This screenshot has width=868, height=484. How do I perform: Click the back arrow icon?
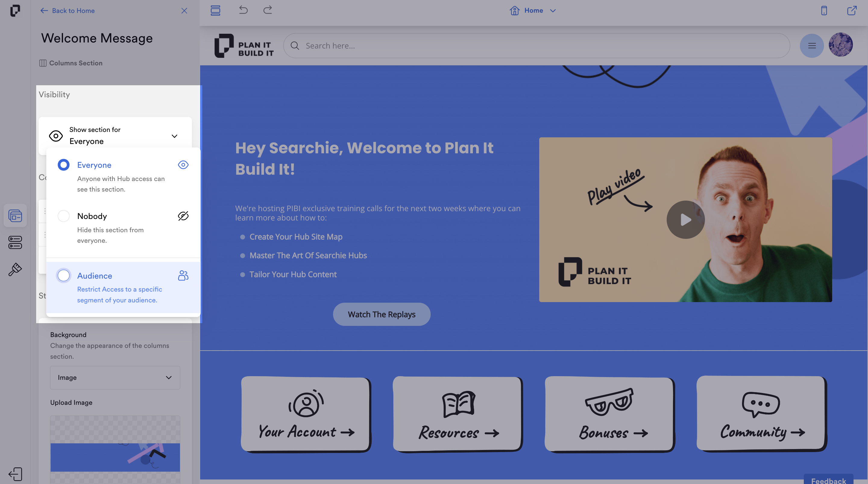click(x=44, y=11)
